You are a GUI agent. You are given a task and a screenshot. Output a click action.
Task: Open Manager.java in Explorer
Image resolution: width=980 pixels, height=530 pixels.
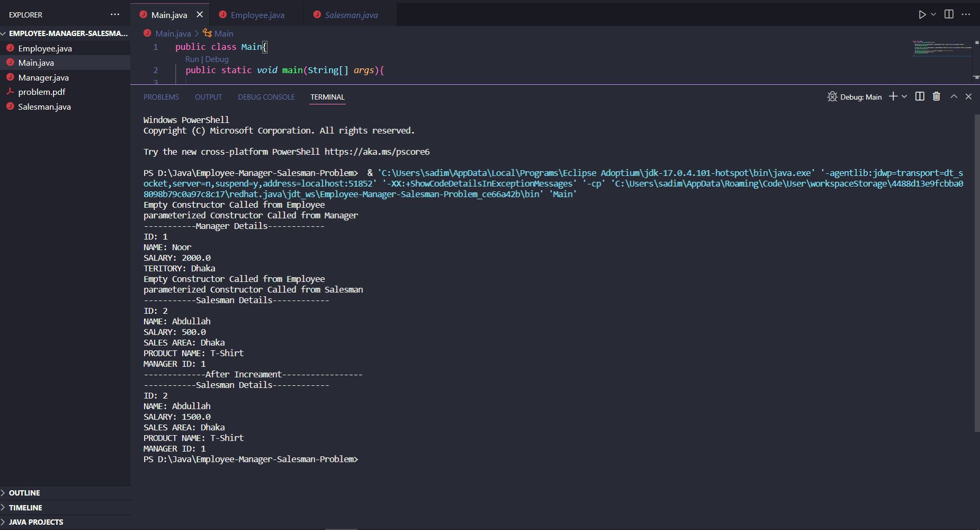pos(65,77)
